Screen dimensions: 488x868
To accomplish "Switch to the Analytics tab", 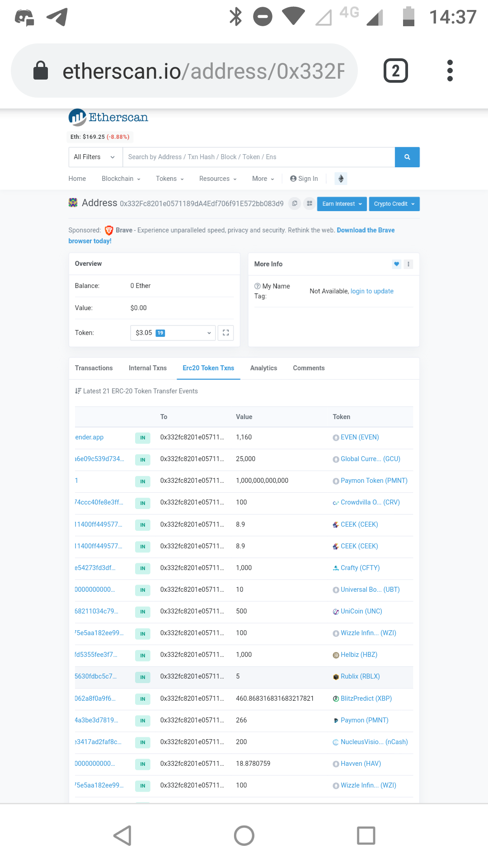I will tap(263, 368).
